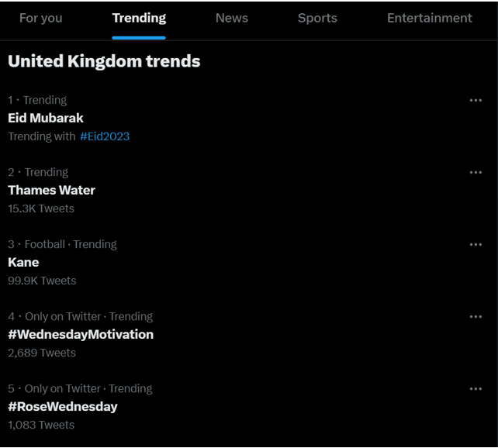The image size is (498, 448).
Task: Select the Trending tab
Action: click(x=139, y=18)
